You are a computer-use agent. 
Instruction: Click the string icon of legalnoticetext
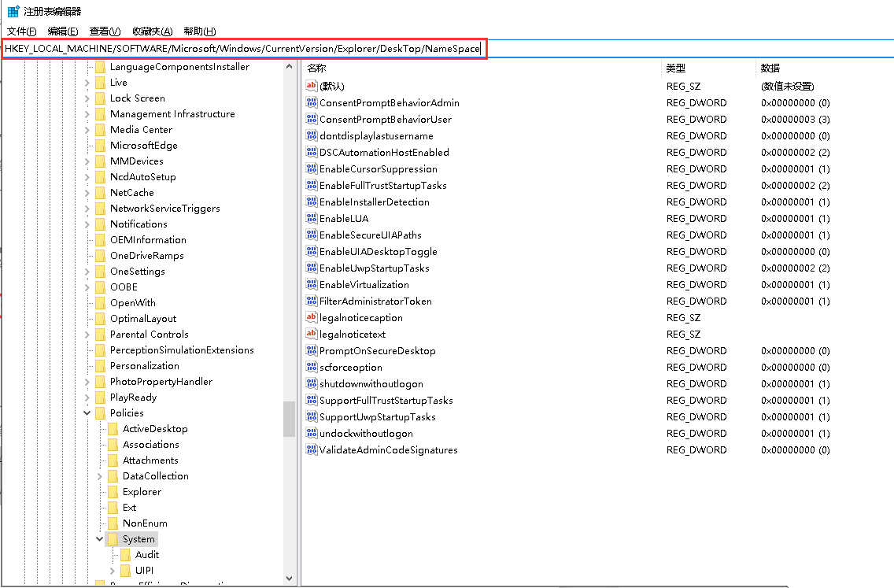[312, 335]
